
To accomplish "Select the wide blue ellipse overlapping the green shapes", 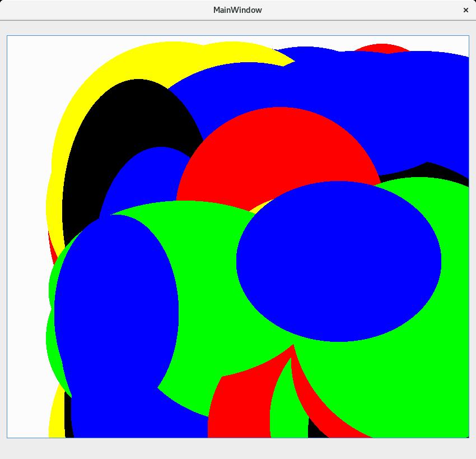I will pos(339,261).
